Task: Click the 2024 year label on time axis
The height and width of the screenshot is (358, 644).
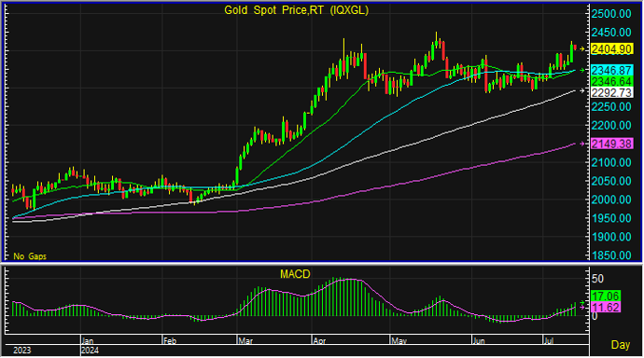Action: [x=90, y=351]
